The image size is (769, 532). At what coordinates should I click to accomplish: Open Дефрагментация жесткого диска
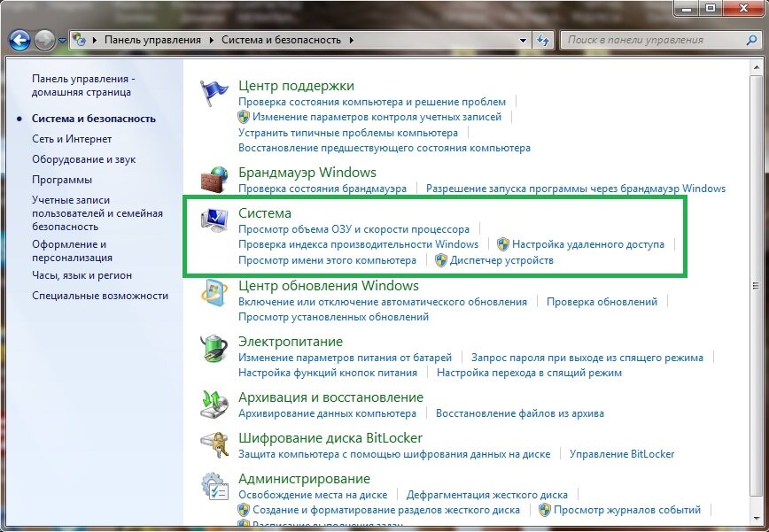[x=487, y=495]
